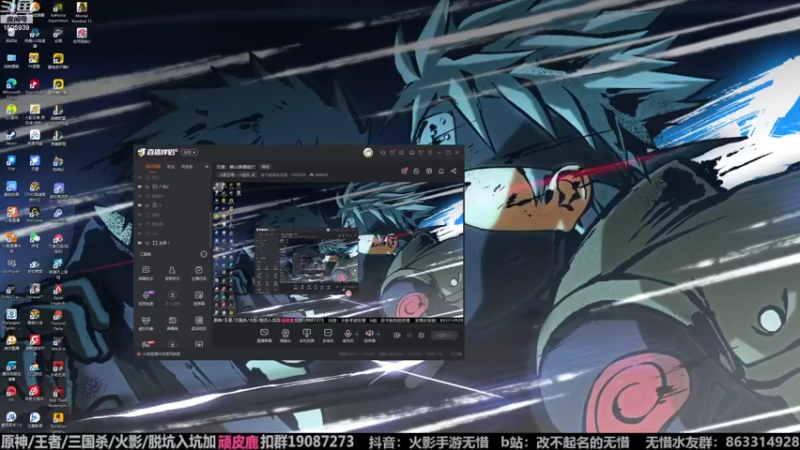The width and height of the screenshot is (800, 450).
Task: Click the padlock icon above the preview
Action: coord(416,171)
